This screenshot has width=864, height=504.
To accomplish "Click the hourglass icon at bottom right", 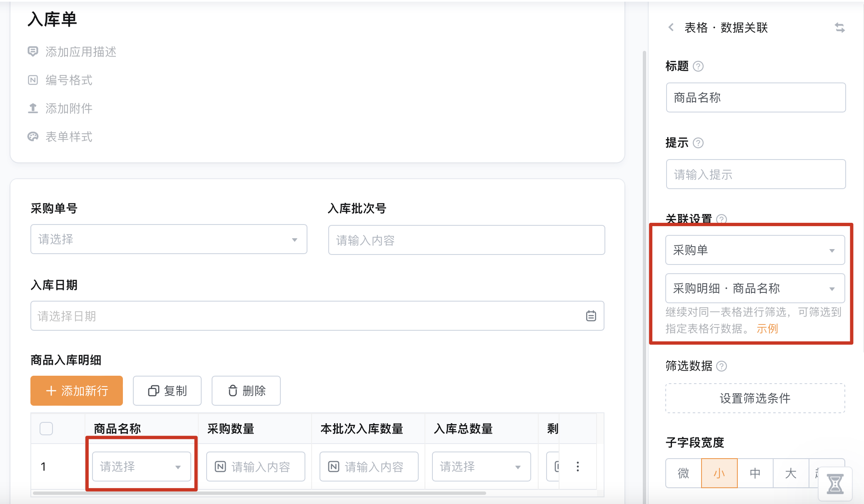I will pos(835,484).
